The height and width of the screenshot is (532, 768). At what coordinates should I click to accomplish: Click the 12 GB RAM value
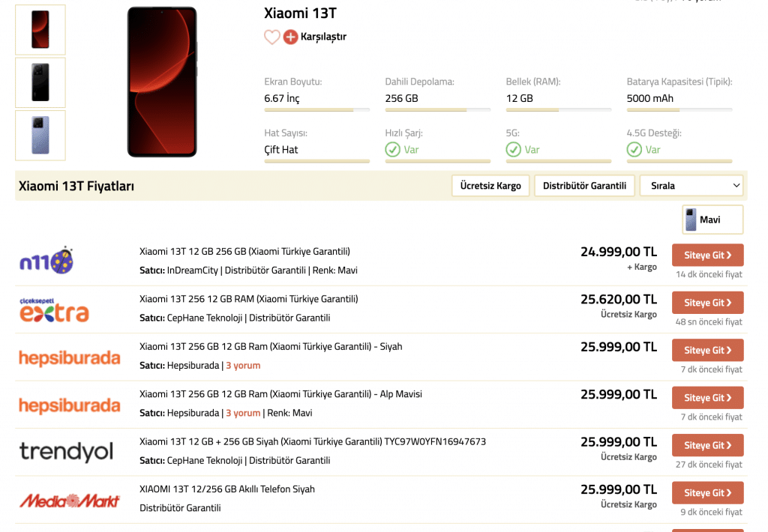click(519, 98)
